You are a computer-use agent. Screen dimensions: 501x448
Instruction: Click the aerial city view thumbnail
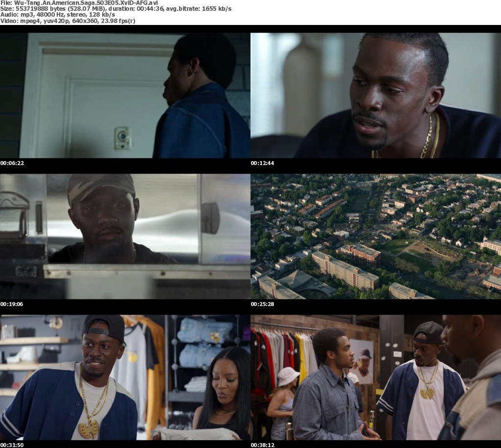point(376,236)
